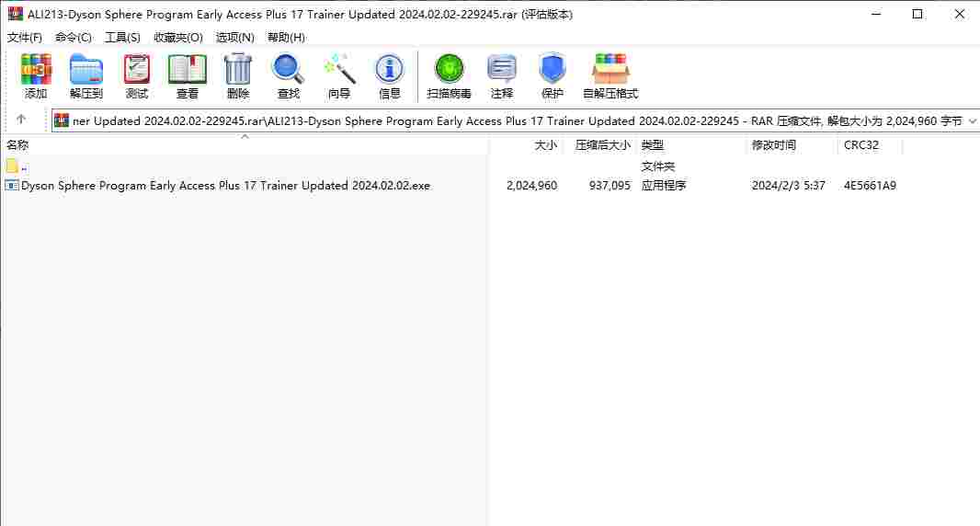The height and width of the screenshot is (526, 980).
Task: Open the Comment (注释) tool
Action: [x=502, y=76]
